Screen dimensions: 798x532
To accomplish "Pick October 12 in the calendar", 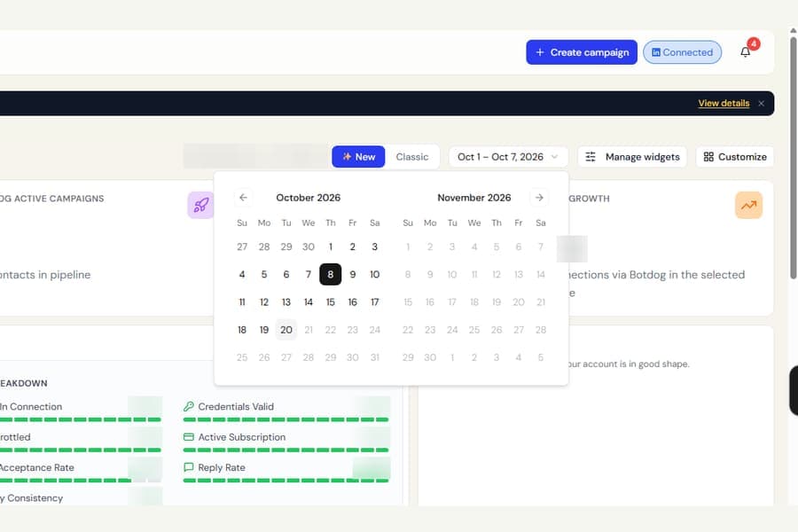I will [x=264, y=302].
